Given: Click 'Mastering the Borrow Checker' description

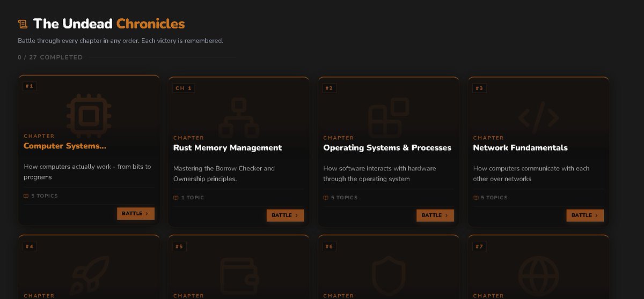Looking at the screenshot, I should pyautogui.click(x=224, y=174).
